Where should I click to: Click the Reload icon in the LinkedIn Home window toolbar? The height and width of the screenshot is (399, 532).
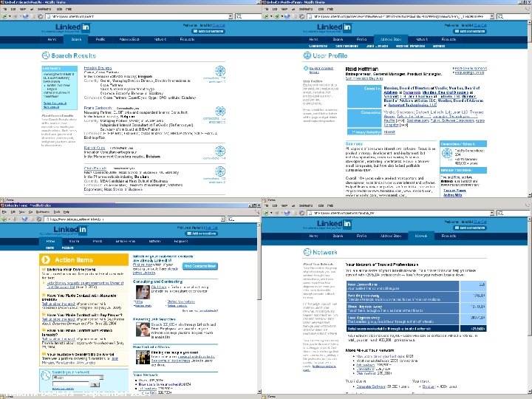pyautogui.click(x=25, y=219)
